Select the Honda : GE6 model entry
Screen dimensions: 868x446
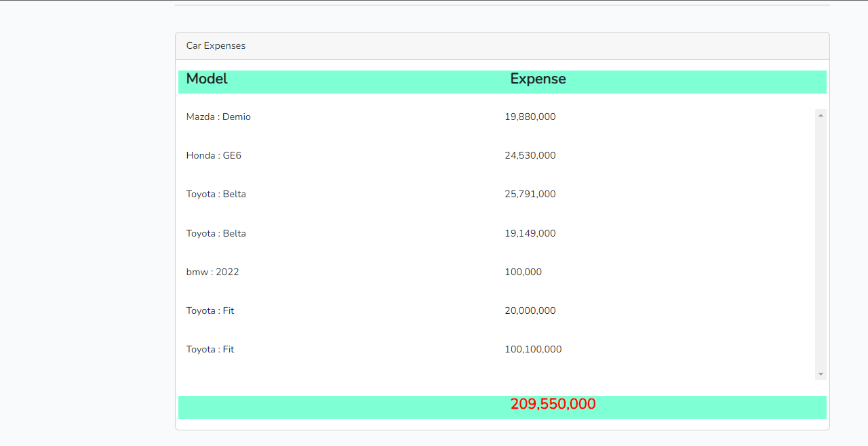(214, 156)
